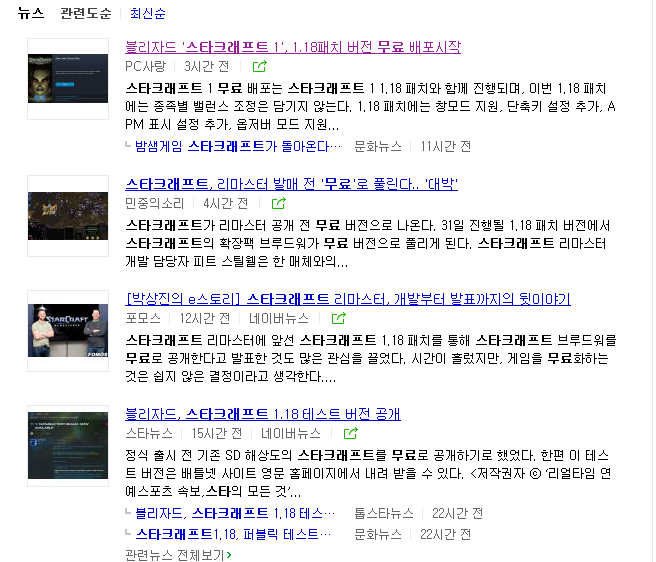This screenshot has width=656, height=562.
Task: Click share icon next to 민중의소리 article
Action: 279,203
